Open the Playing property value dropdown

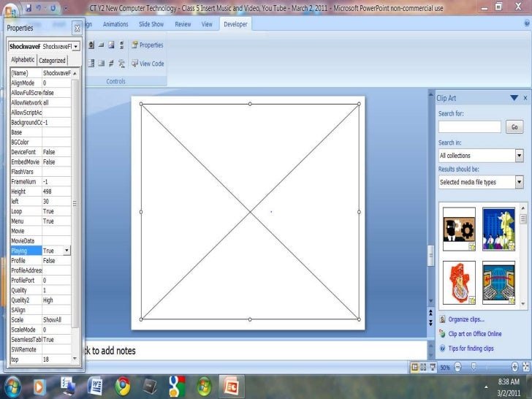click(x=67, y=251)
